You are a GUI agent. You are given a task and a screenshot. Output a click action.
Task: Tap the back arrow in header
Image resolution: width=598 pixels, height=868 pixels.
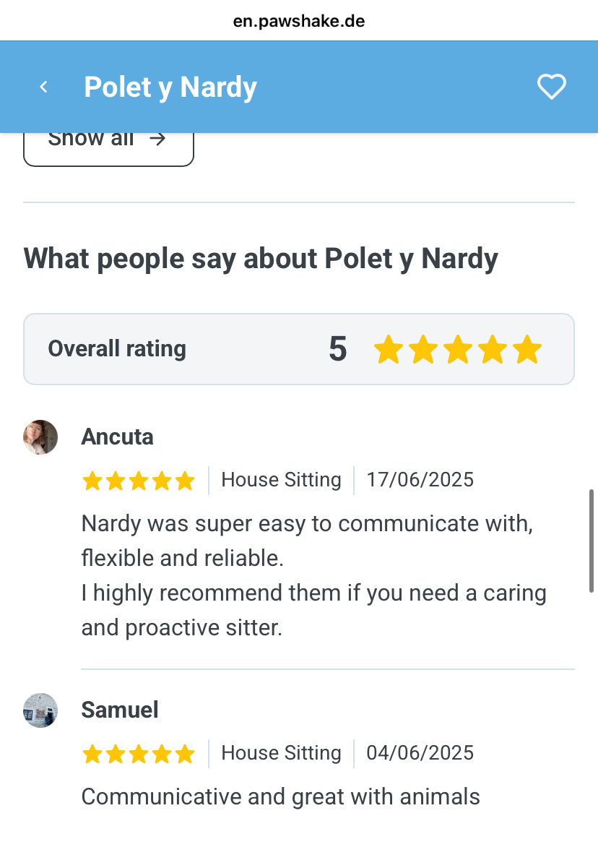[x=43, y=87]
